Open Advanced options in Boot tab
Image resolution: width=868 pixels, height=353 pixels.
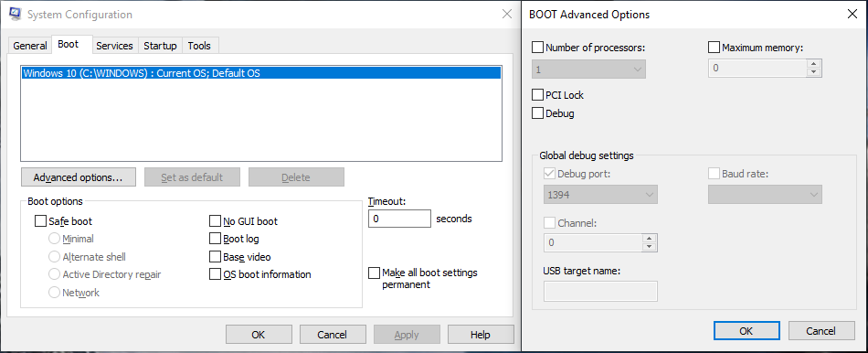tap(78, 177)
